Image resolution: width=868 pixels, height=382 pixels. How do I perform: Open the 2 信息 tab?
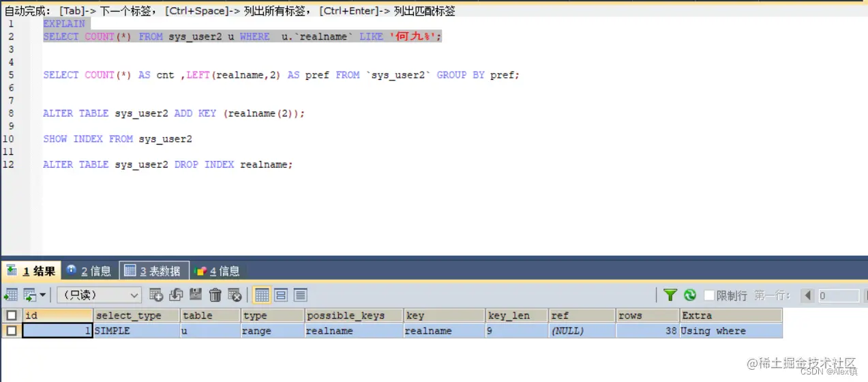(x=90, y=271)
